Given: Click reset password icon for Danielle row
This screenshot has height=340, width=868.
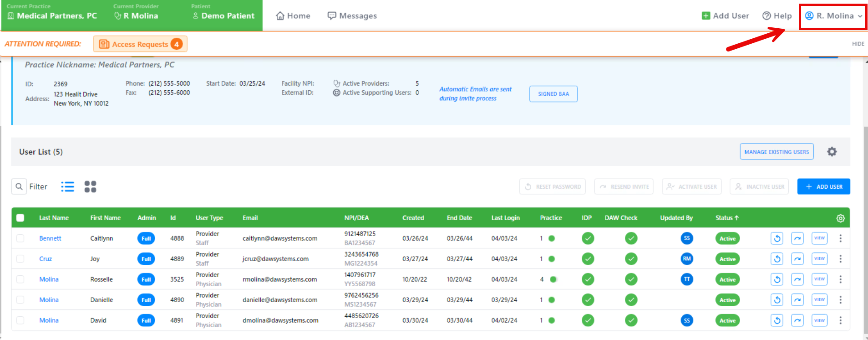Looking at the screenshot, I should click(x=777, y=300).
